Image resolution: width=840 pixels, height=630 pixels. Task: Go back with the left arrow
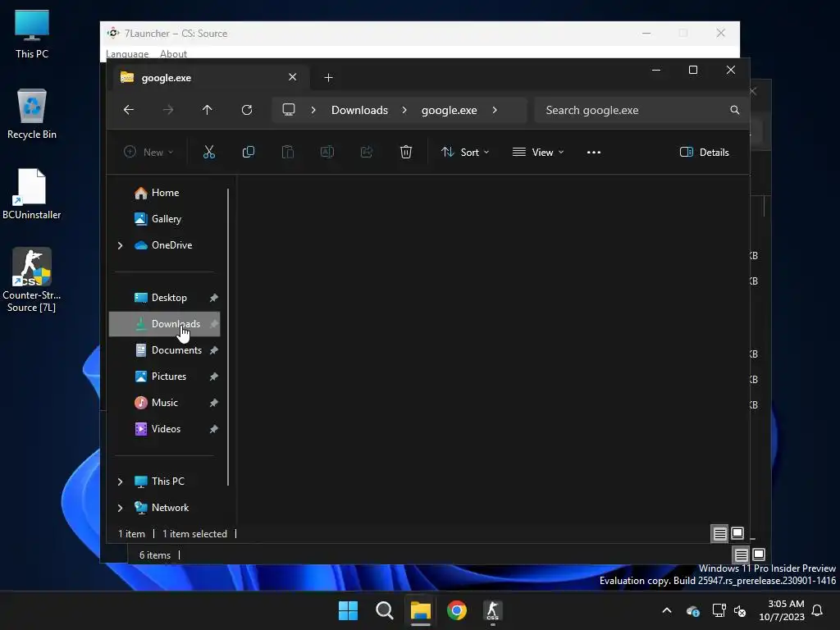129,110
